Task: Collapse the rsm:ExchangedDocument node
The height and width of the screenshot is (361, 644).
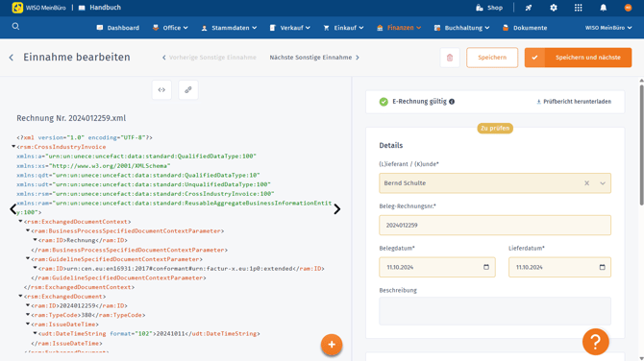Action: click(x=20, y=296)
